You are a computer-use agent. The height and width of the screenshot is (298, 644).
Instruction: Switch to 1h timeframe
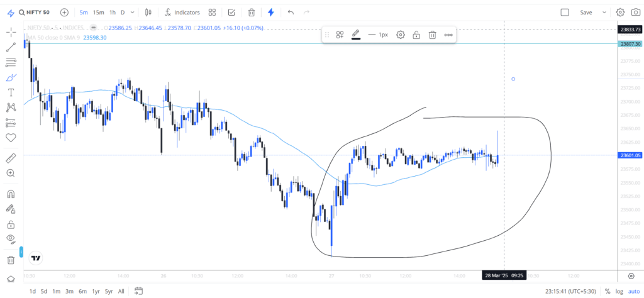point(112,13)
